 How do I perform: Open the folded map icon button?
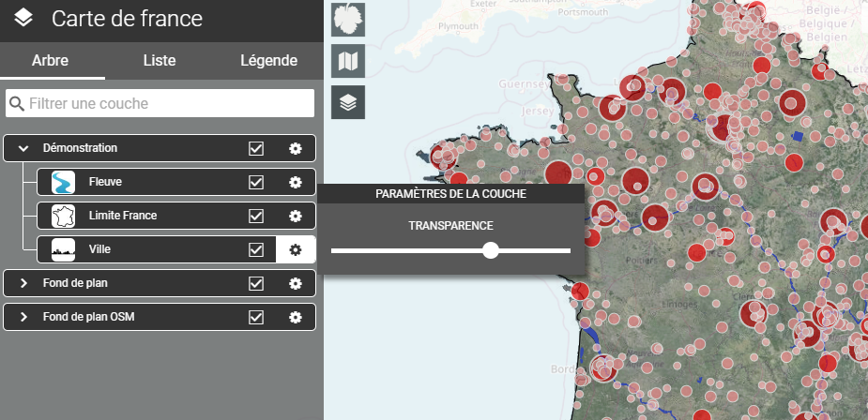[x=348, y=61]
